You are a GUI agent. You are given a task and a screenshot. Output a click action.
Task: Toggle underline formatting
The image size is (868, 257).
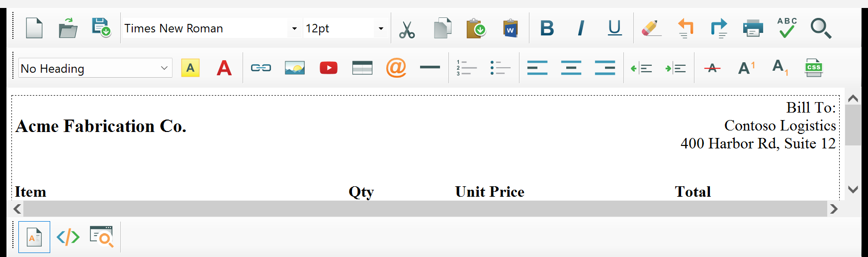click(x=614, y=28)
